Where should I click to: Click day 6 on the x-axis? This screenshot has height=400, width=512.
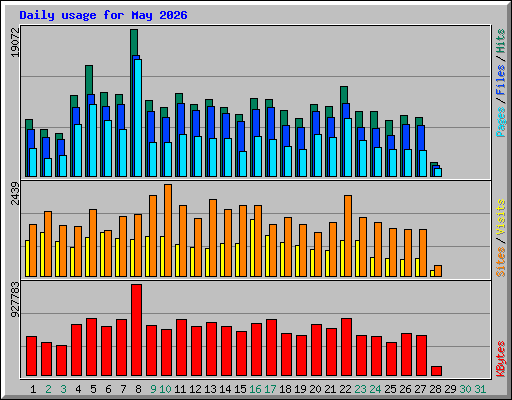tap(108, 389)
